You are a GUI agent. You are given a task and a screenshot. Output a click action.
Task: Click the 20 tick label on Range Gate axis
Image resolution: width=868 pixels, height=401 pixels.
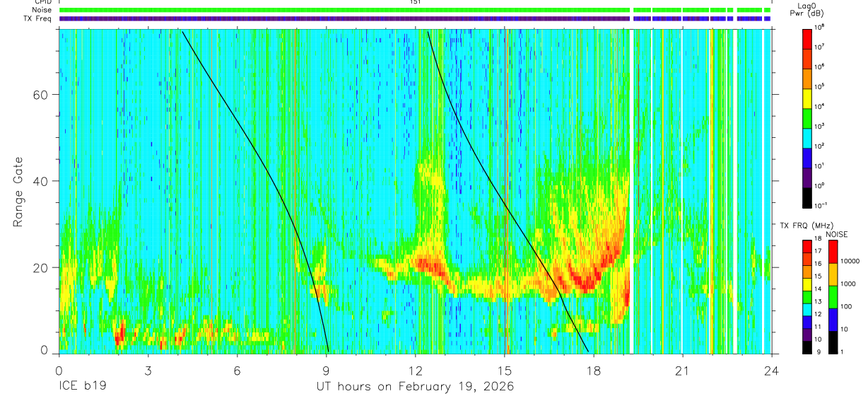pos(42,267)
